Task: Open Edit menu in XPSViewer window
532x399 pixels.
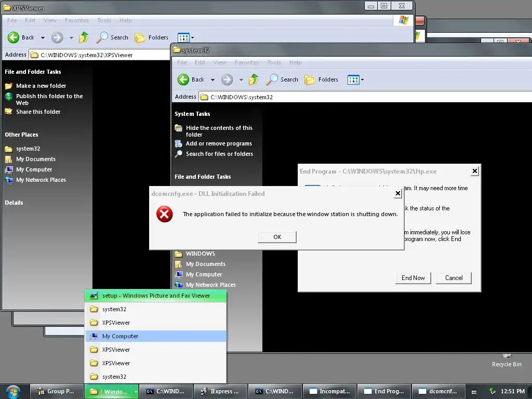Action: pos(30,20)
